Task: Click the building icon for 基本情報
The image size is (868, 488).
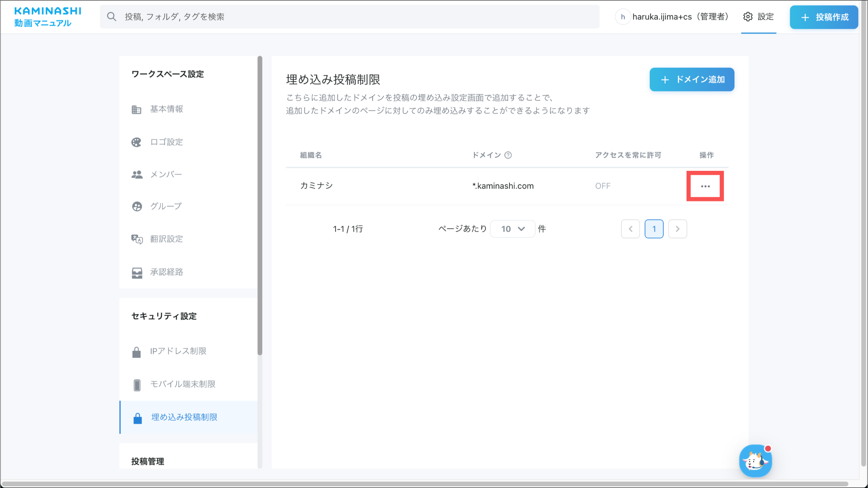Action: tap(136, 110)
